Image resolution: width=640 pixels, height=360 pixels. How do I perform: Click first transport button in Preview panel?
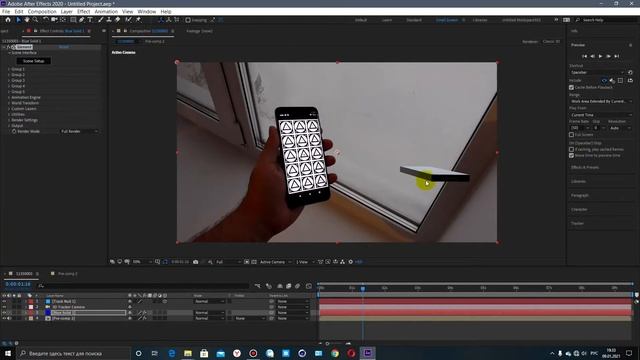pyautogui.click(x=584, y=56)
